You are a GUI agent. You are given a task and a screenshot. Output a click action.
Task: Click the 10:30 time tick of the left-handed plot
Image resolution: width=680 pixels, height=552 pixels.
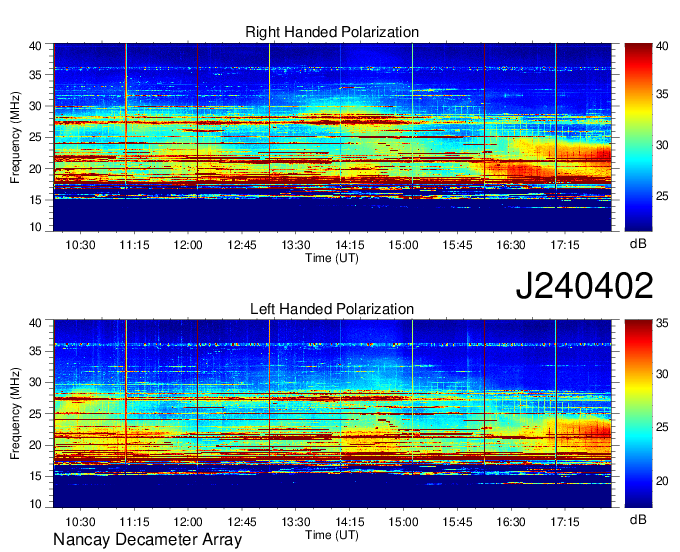tap(80, 521)
